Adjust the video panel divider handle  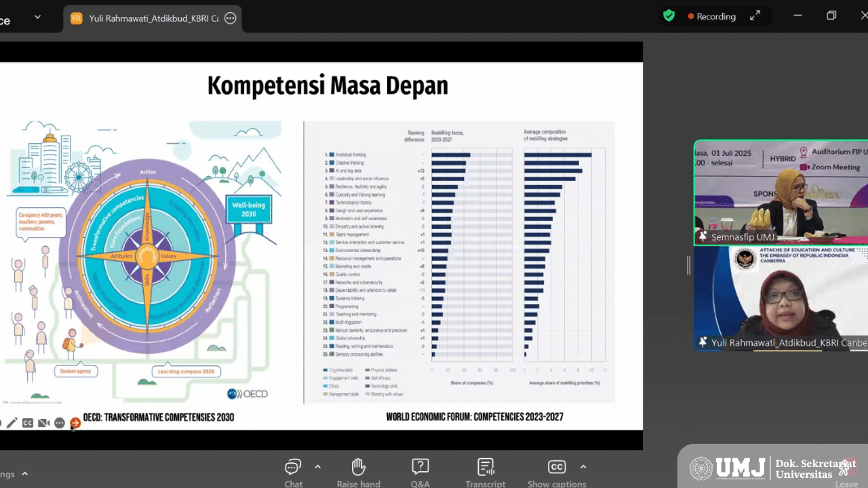(688, 265)
